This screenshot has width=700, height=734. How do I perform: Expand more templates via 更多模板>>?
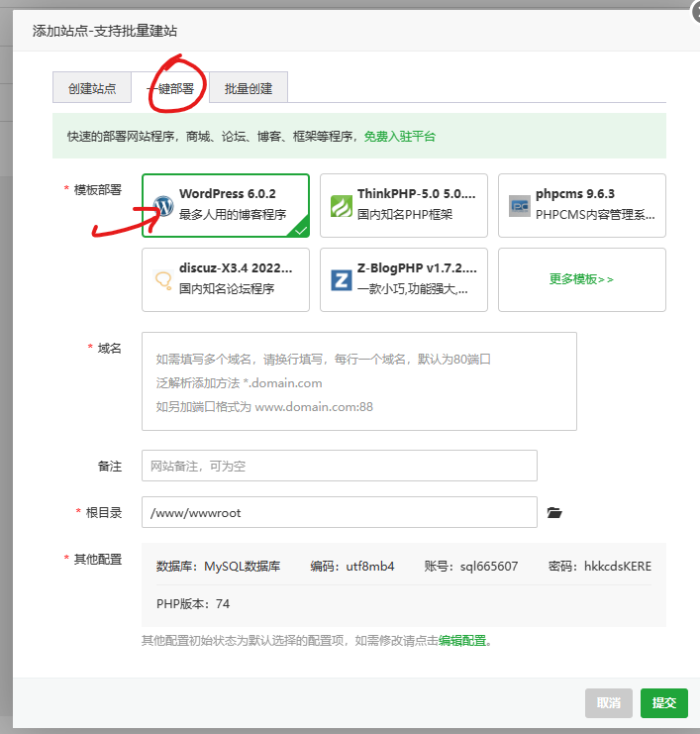tap(582, 279)
